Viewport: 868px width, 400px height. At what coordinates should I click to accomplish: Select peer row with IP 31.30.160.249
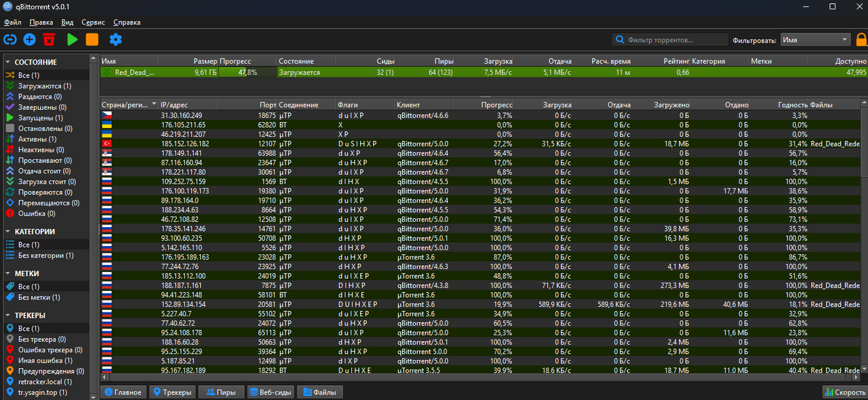tap(480, 115)
